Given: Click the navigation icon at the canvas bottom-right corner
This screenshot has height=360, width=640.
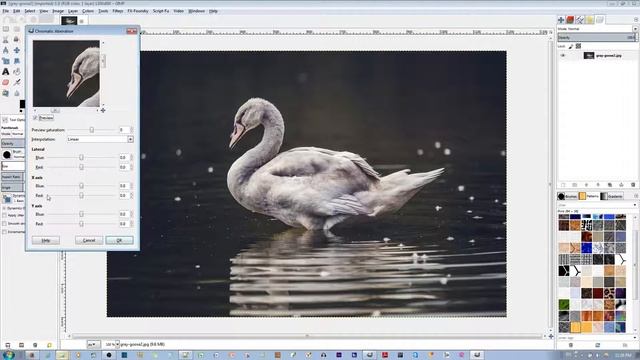Looking at the screenshot, I should point(551,336).
